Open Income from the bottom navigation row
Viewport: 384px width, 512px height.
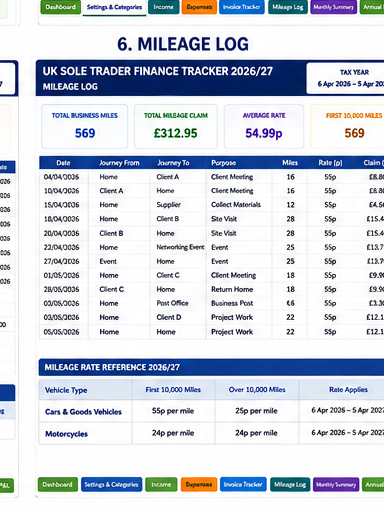tap(161, 484)
